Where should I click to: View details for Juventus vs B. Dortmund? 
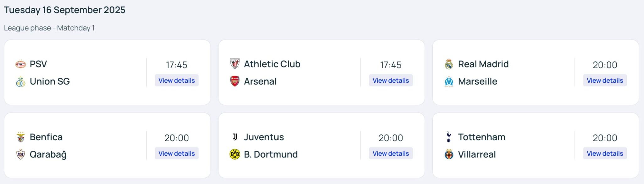[x=391, y=153]
